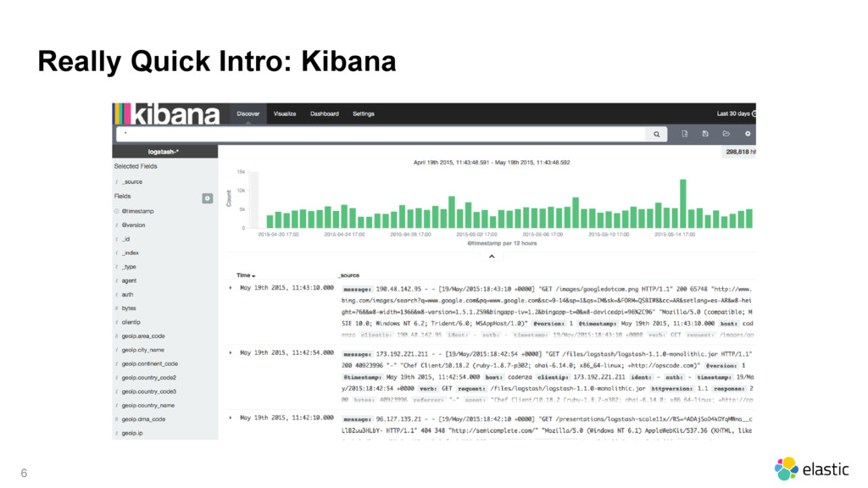The image size is (868, 488).
Task: Sort by the Time column header
Action: click(x=246, y=275)
